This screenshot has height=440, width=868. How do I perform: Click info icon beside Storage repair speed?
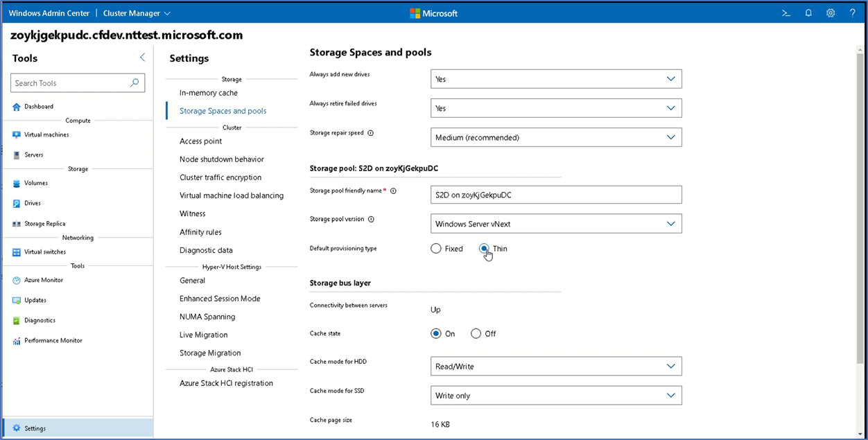pyautogui.click(x=370, y=133)
